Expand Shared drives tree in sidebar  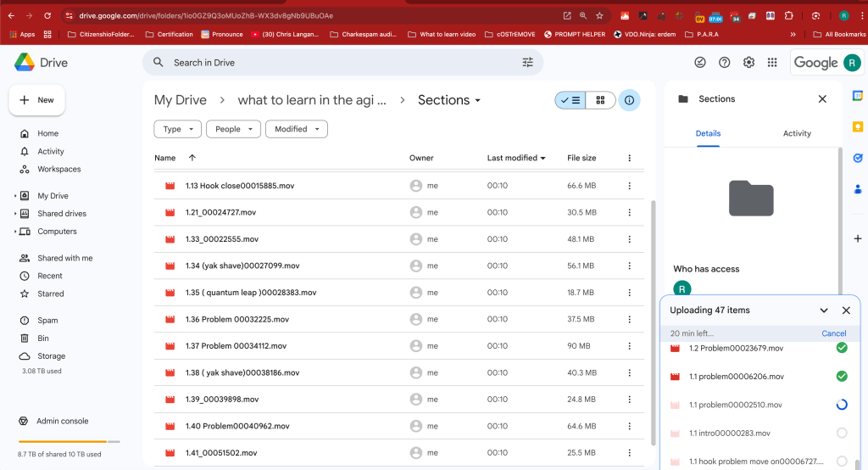coord(15,214)
